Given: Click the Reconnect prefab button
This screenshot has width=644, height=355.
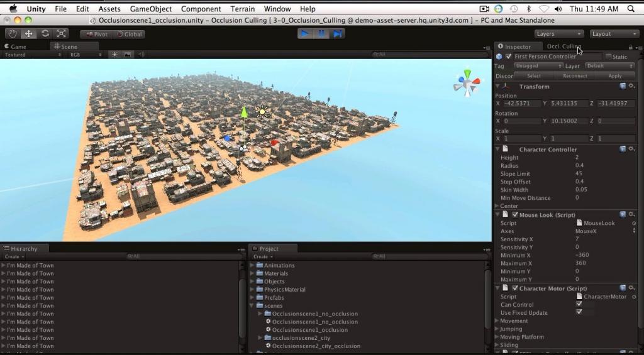Looking at the screenshot, I should click(575, 76).
